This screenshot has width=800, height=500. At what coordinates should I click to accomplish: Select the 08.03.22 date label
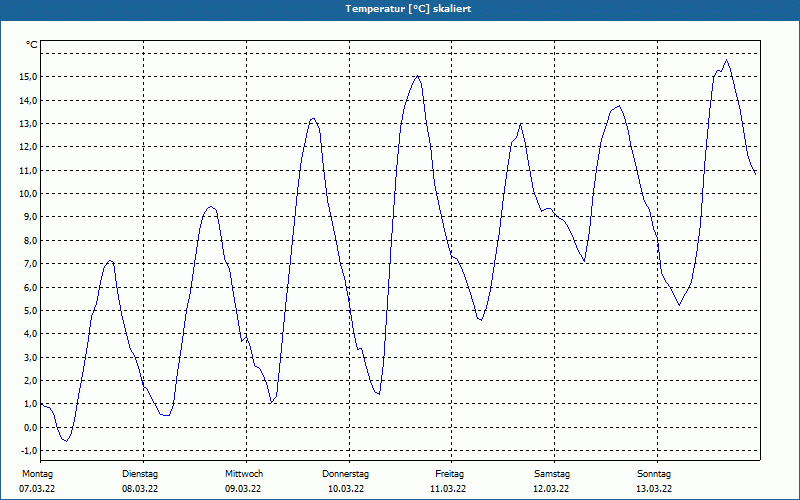(x=140, y=489)
